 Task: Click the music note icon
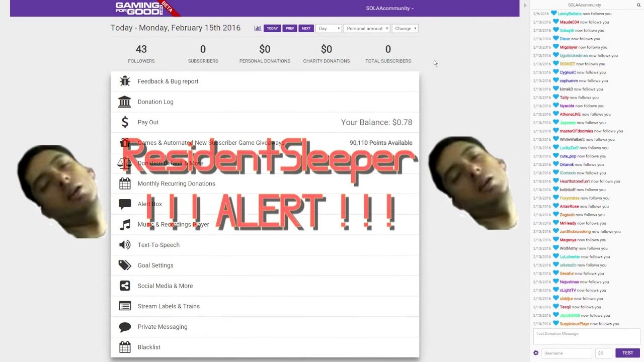125,225
